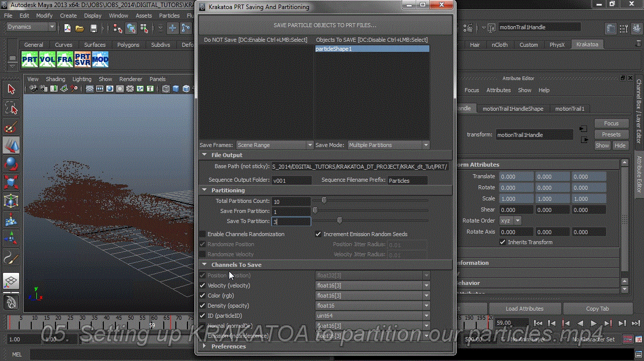The image size is (644, 361).
Task: Activate the Scale tool in toolbox
Action: click(11, 182)
